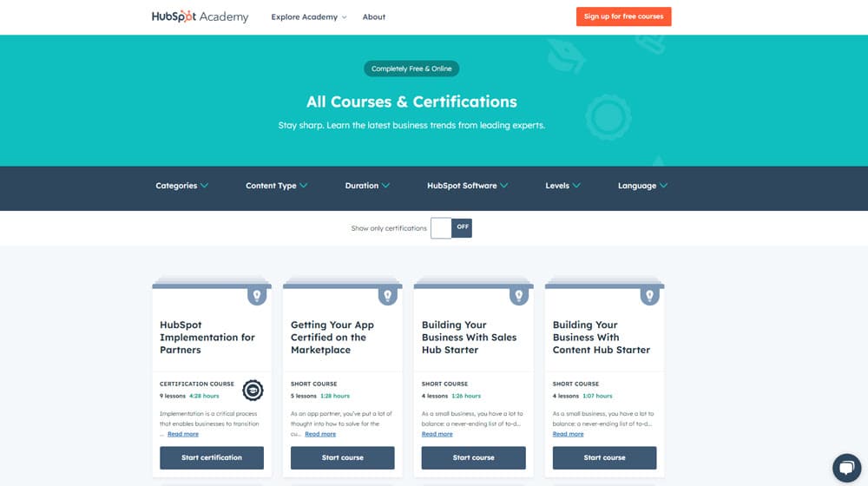Start the Getting Your App Certified course
The width and height of the screenshot is (868, 486).
(x=343, y=457)
